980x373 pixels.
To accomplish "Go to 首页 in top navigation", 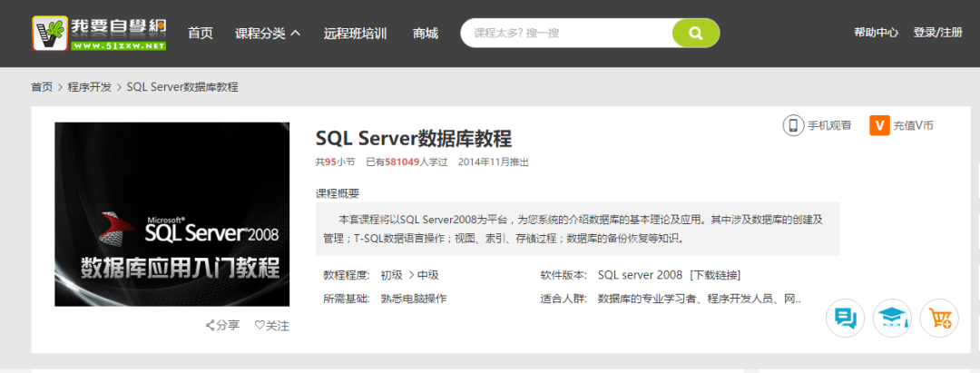I will 200,33.
